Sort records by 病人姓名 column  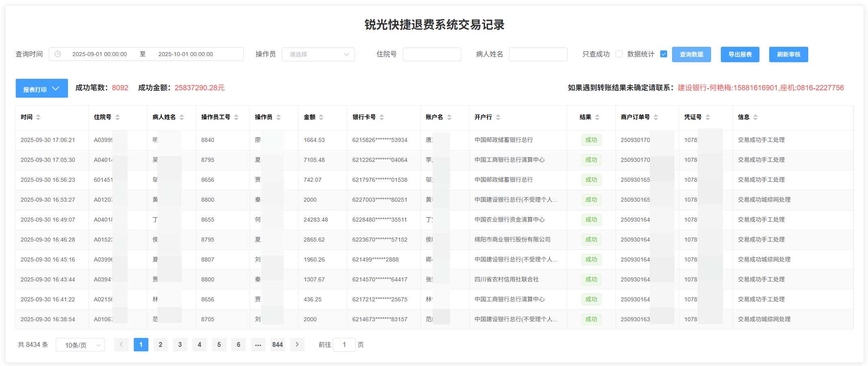tap(182, 117)
